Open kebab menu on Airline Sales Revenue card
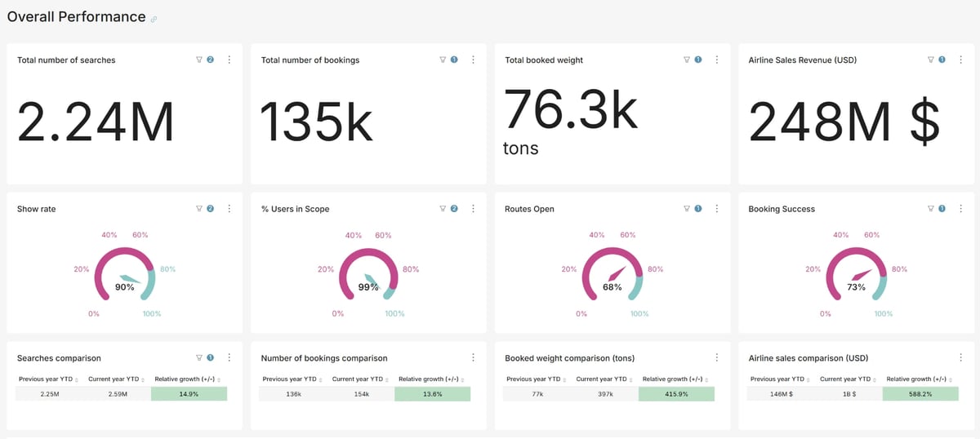Viewport: 980px width, 439px height. [x=960, y=60]
